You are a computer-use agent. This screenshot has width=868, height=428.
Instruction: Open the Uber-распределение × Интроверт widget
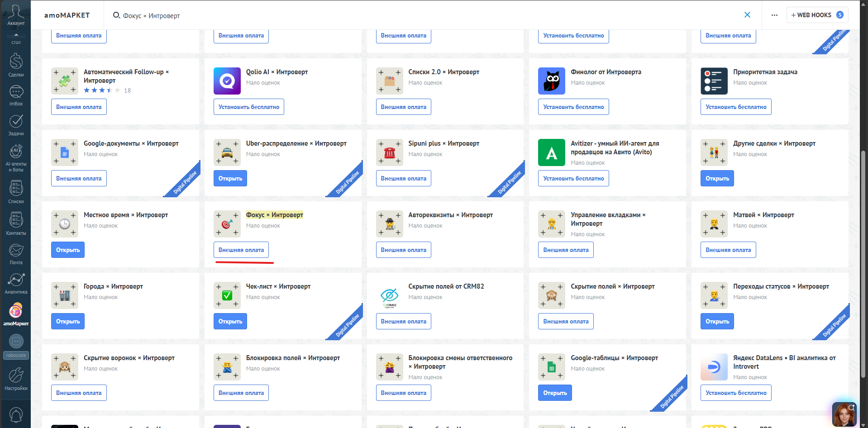point(230,178)
